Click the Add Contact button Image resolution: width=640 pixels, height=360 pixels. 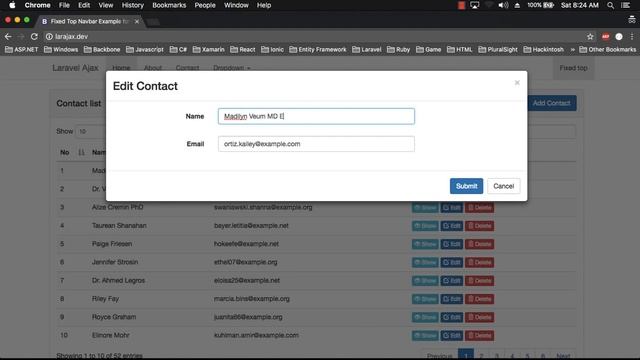coord(551,103)
